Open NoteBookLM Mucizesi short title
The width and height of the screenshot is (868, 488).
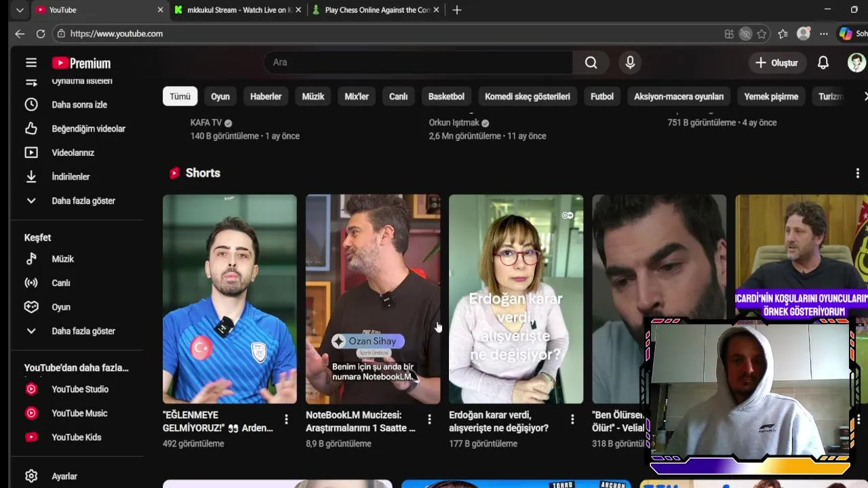click(361, 421)
